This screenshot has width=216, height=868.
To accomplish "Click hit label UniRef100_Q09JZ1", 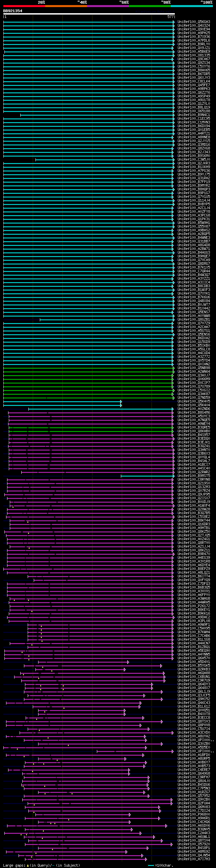I will click(x=194, y=48).
